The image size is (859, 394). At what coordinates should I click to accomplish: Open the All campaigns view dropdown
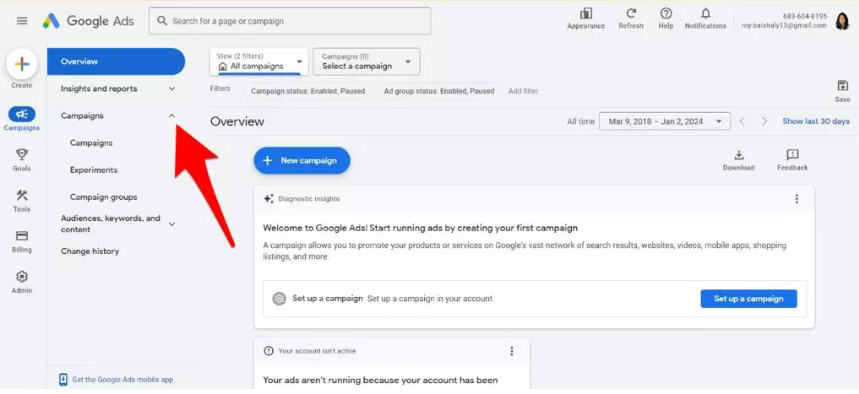(x=259, y=61)
